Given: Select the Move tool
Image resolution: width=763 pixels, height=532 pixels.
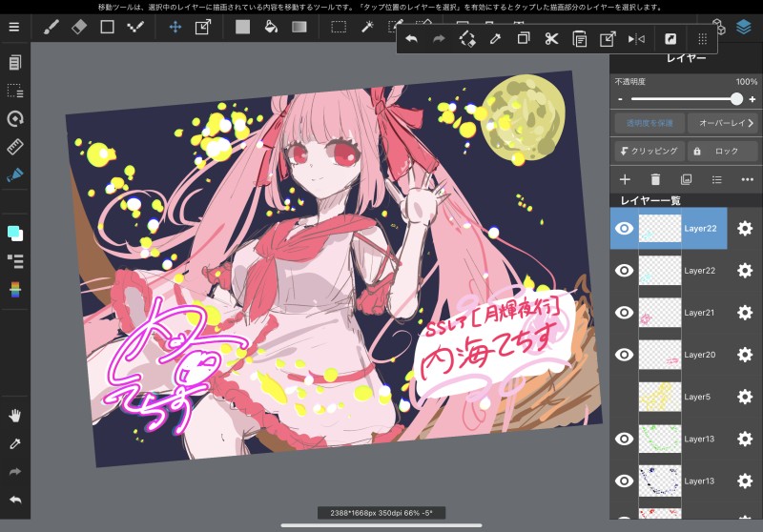Looking at the screenshot, I should click(175, 28).
